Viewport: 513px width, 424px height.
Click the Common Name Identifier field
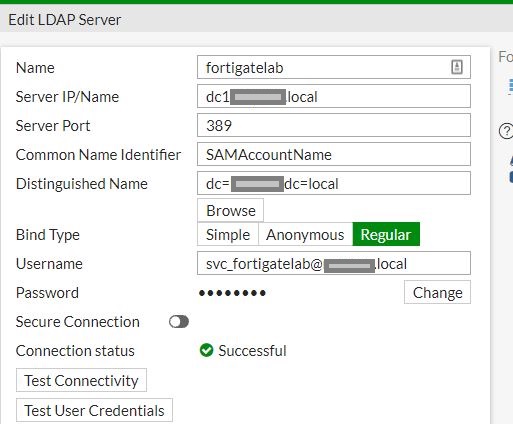(x=334, y=154)
